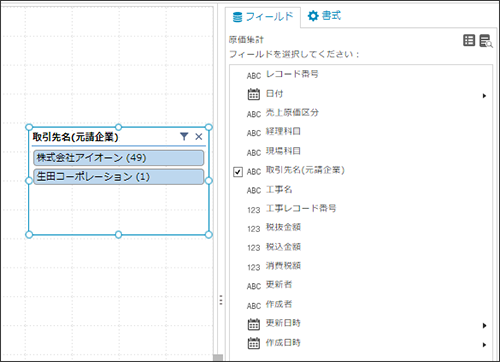Expand the 更新日時 field arrow
Viewport: 500px width, 362px height.
[484, 326]
